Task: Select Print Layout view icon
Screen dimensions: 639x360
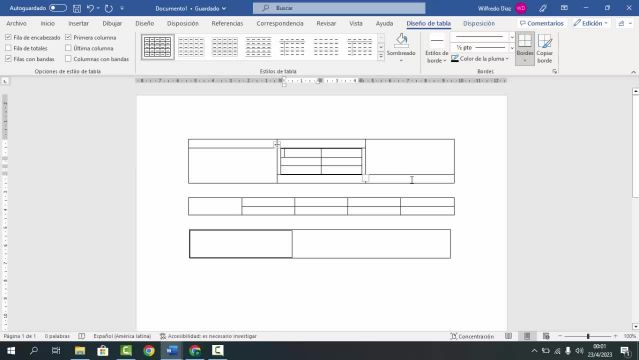Action: coord(527,336)
